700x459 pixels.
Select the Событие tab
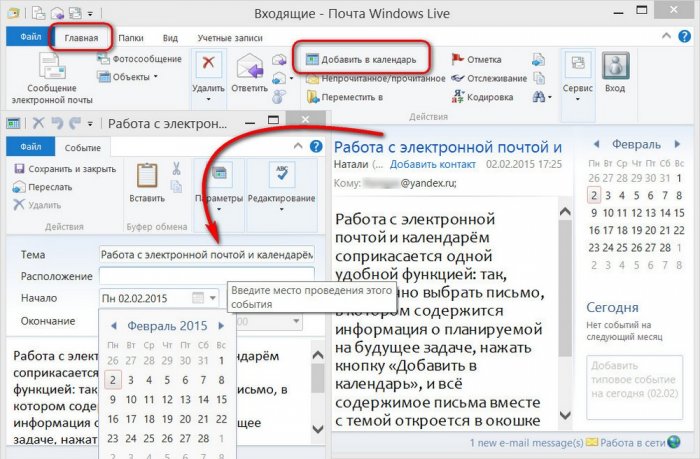[x=83, y=148]
